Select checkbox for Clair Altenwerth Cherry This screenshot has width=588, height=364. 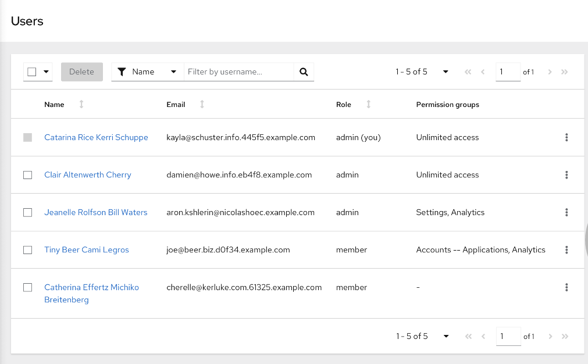pos(27,175)
